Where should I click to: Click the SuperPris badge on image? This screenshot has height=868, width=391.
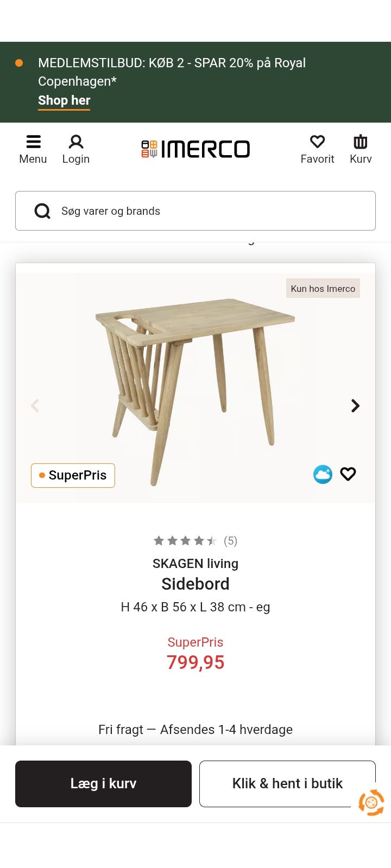click(x=73, y=475)
